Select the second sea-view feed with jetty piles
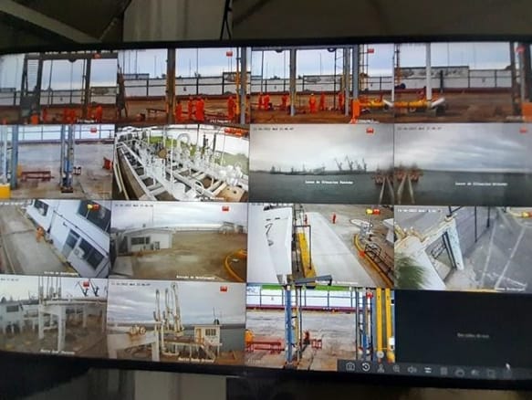 (463, 164)
